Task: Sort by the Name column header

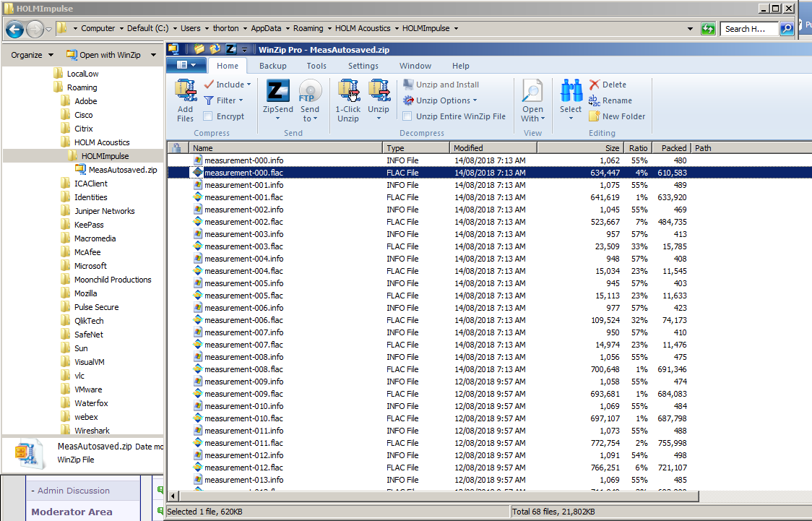Action: click(286, 148)
